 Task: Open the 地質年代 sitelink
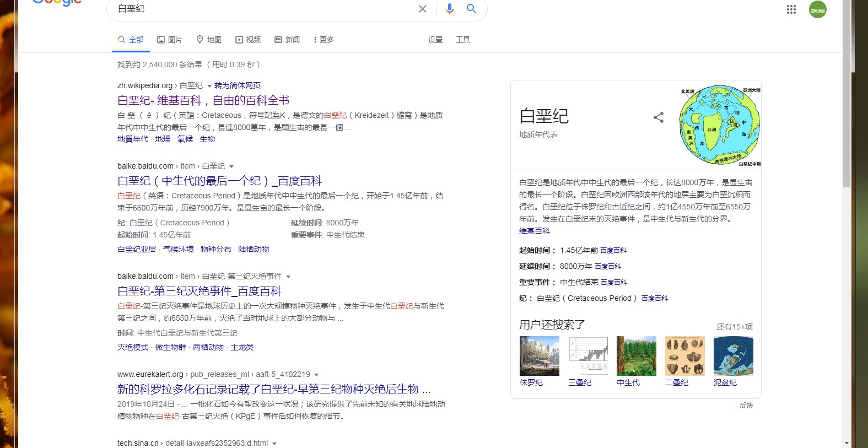pos(133,139)
